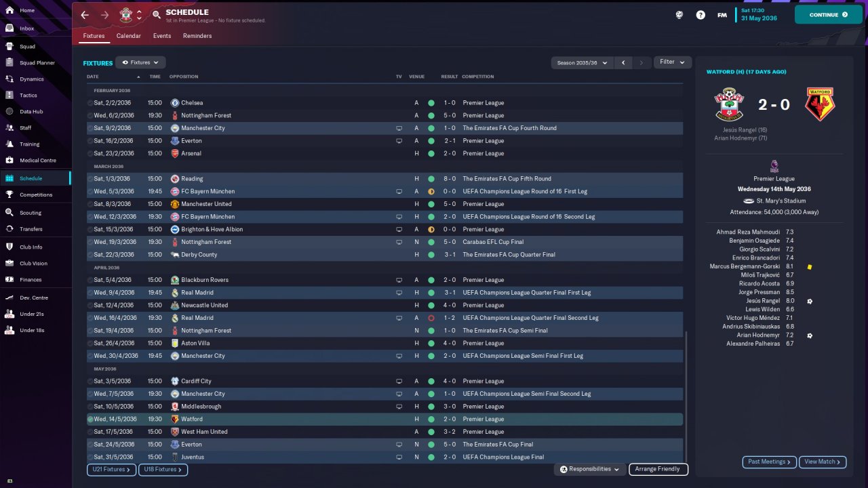The height and width of the screenshot is (488, 868).
Task: Open Schedule in the sidebar menu
Action: [x=35, y=178]
